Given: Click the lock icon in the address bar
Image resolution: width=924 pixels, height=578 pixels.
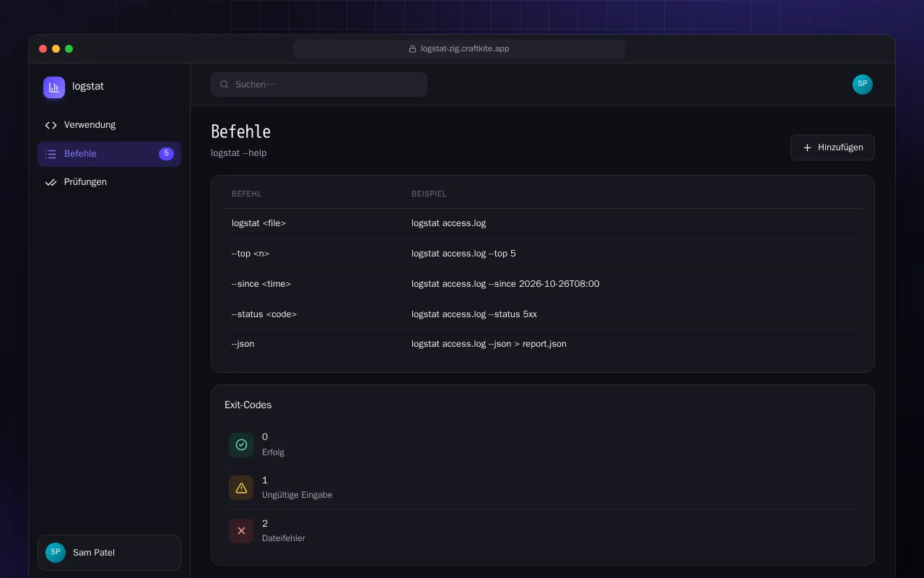Looking at the screenshot, I should point(413,49).
